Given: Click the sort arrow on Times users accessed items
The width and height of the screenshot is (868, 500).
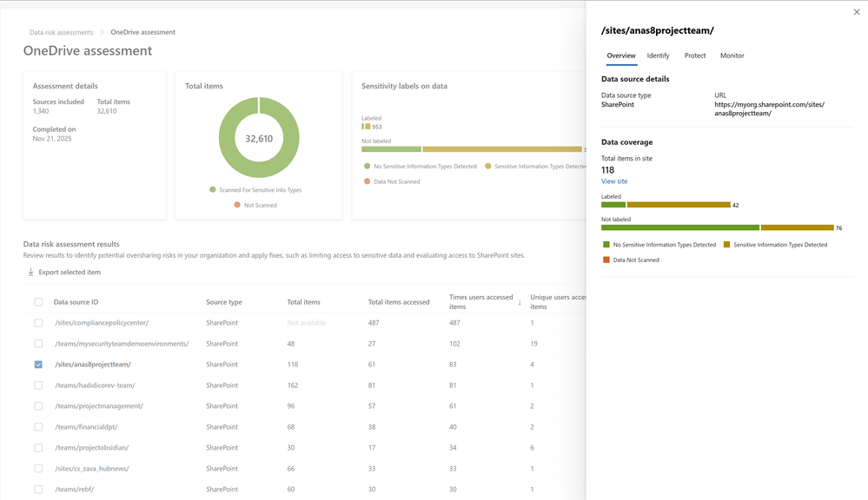Looking at the screenshot, I should point(520,302).
